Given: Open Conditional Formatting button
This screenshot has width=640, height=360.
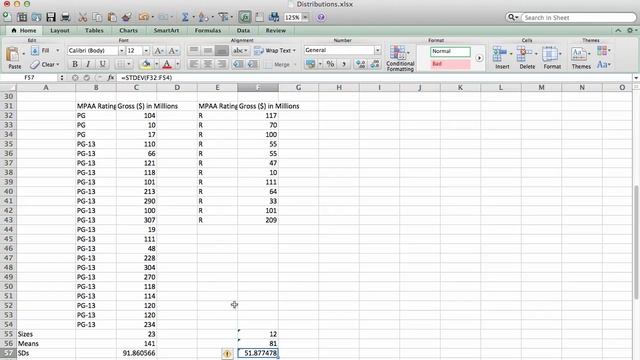Looking at the screenshot, I should click(x=400, y=58).
